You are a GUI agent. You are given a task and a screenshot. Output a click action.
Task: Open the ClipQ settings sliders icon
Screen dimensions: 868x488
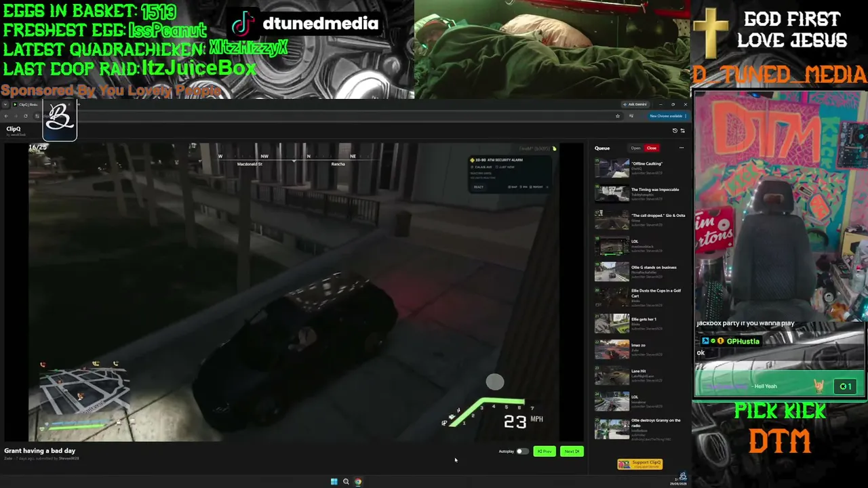click(682, 130)
